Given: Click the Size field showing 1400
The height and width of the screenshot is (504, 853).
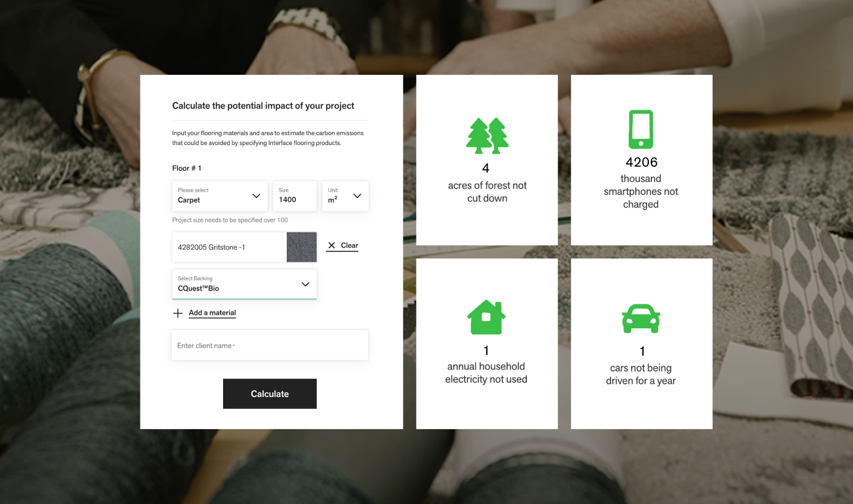Looking at the screenshot, I should (x=295, y=196).
